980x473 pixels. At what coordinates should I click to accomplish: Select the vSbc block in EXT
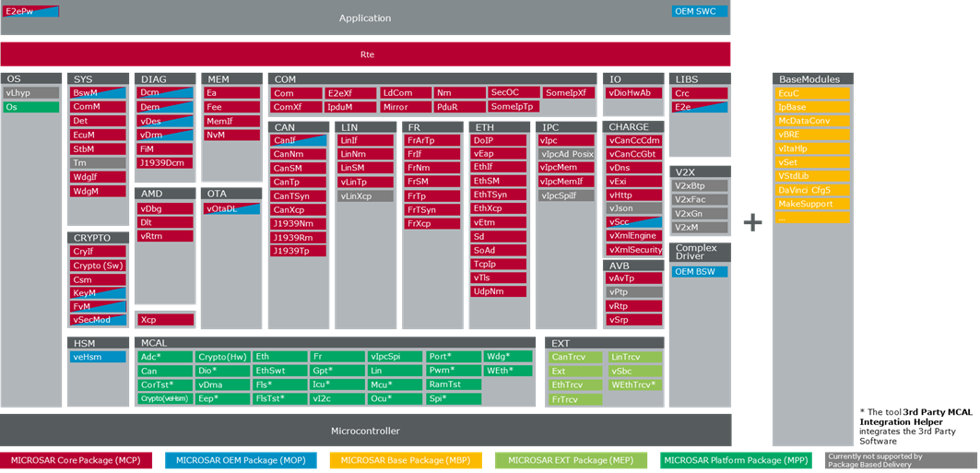[635, 372]
